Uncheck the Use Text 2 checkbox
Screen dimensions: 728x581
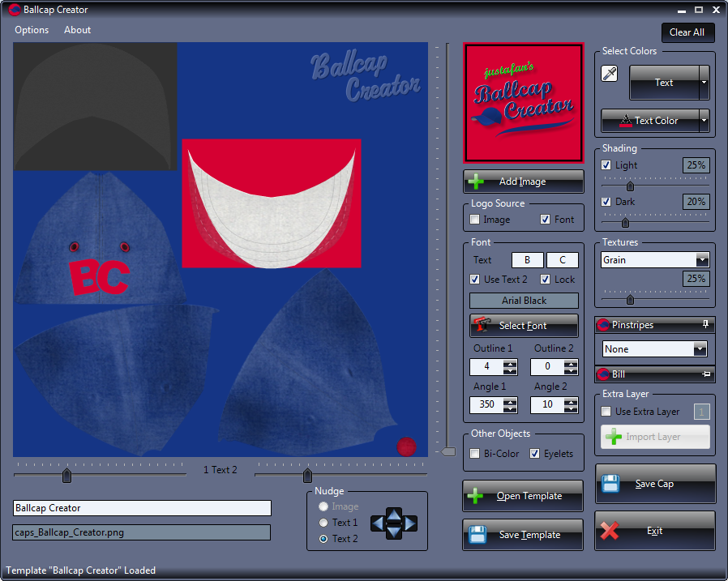[475, 280]
